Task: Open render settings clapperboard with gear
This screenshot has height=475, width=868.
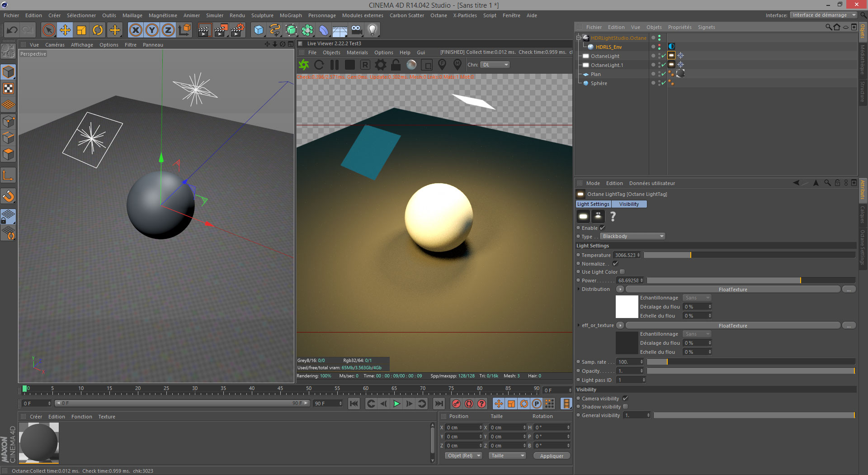Action: (238, 30)
